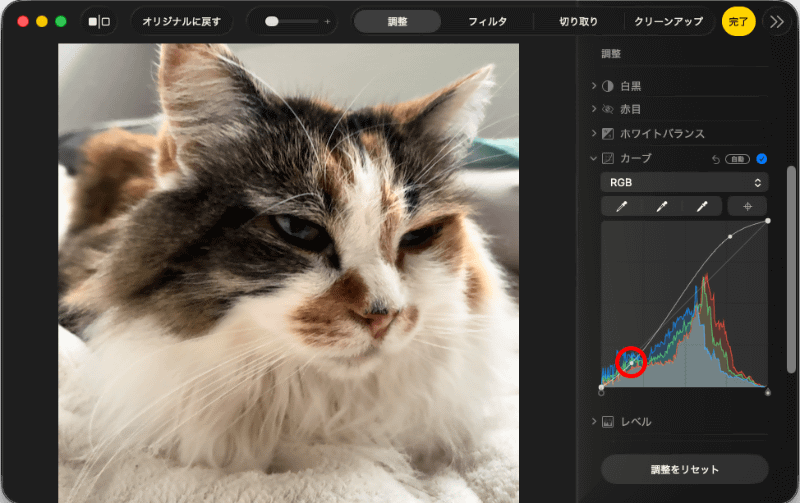Click the add curve point crosshair icon
This screenshot has width=800, height=503.
pyautogui.click(x=747, y=207)
